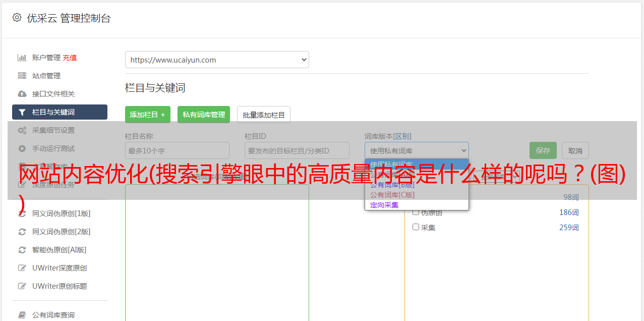Click the green 添加栏目 + button
Screen dimensions: 644x321
[x=148, y=115]
